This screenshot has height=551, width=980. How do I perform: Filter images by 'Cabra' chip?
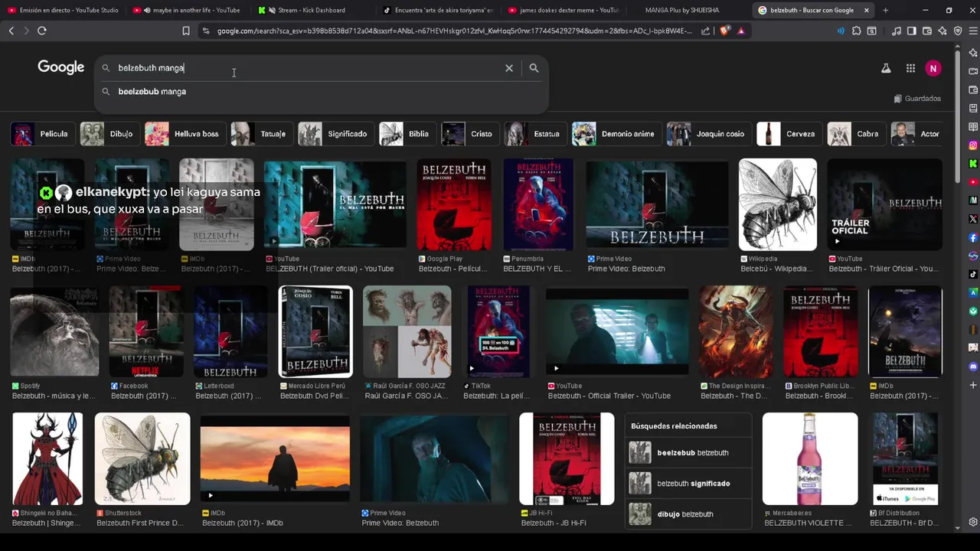(x=856, y=134)
